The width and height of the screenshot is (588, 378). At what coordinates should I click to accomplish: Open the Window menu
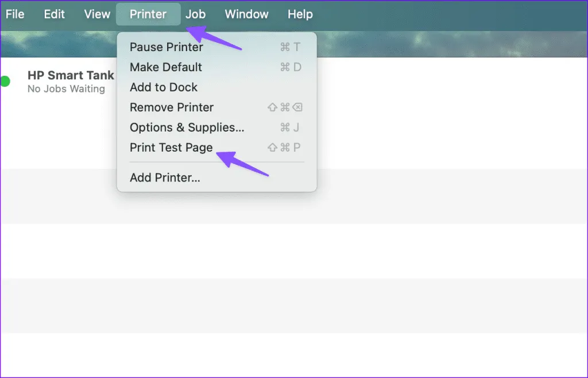tap(246, 14)
